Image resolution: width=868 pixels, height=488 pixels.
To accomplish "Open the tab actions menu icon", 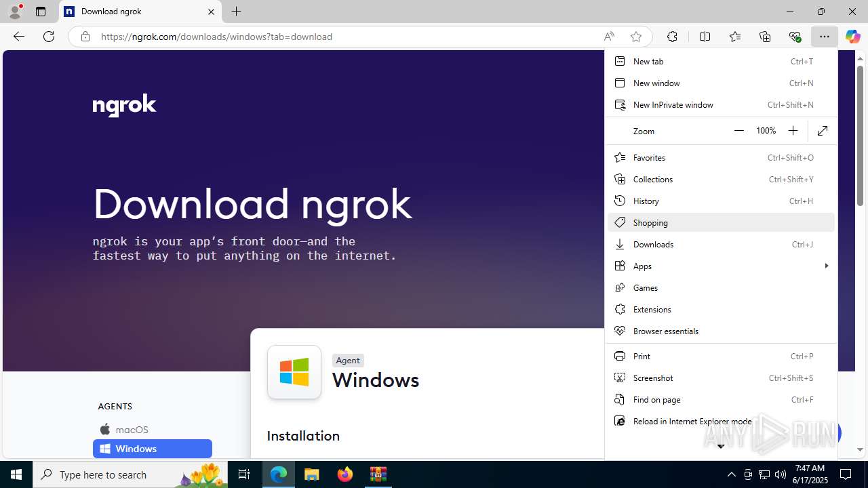I will click(x=41, y=12).
